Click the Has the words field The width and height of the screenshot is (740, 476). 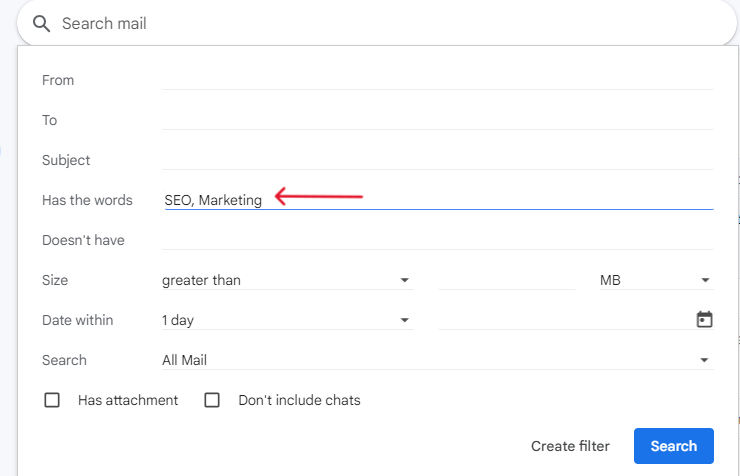(437, 200)
